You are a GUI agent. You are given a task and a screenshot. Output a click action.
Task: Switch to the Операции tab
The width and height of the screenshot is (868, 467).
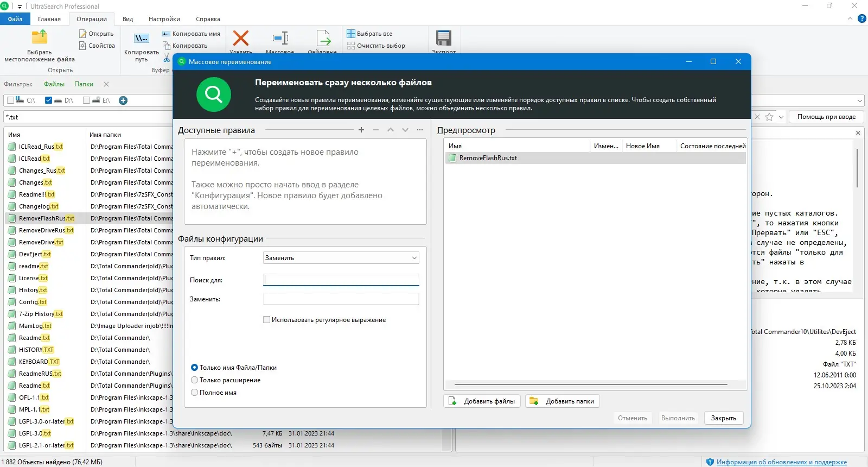pos(92,19)
